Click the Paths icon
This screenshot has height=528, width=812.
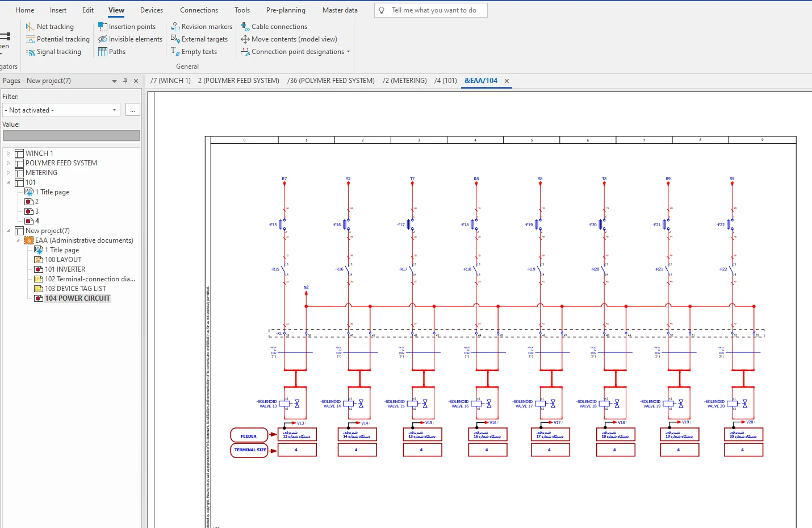[x=103, y=52]
